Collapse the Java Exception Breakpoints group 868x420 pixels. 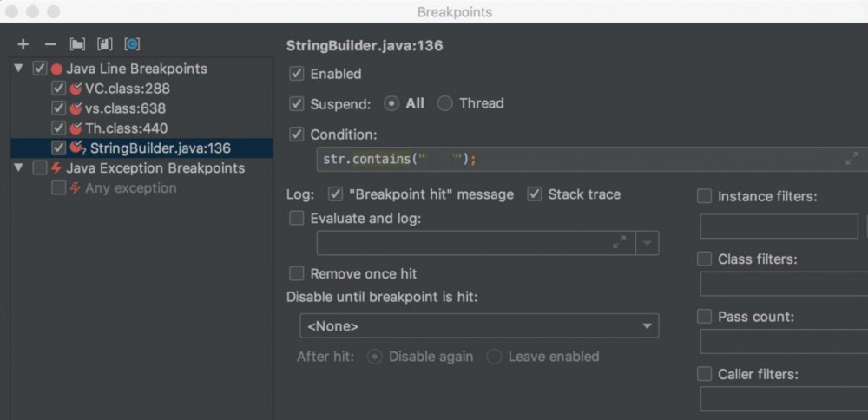(19, 168)
